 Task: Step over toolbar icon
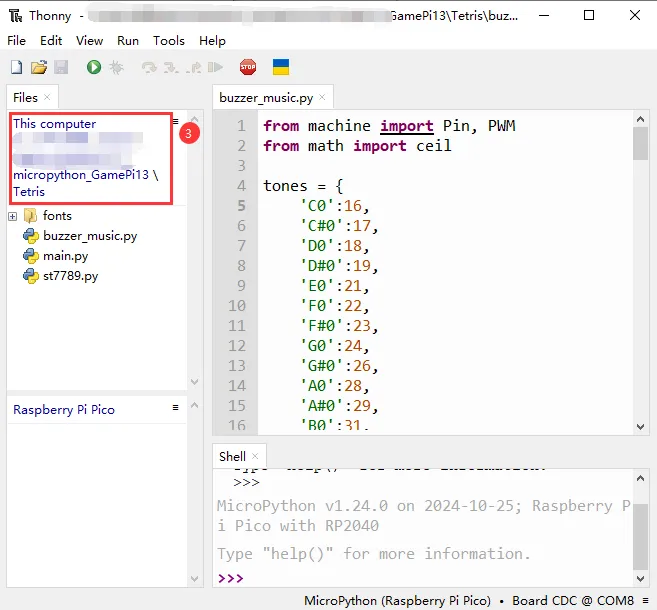149,67
